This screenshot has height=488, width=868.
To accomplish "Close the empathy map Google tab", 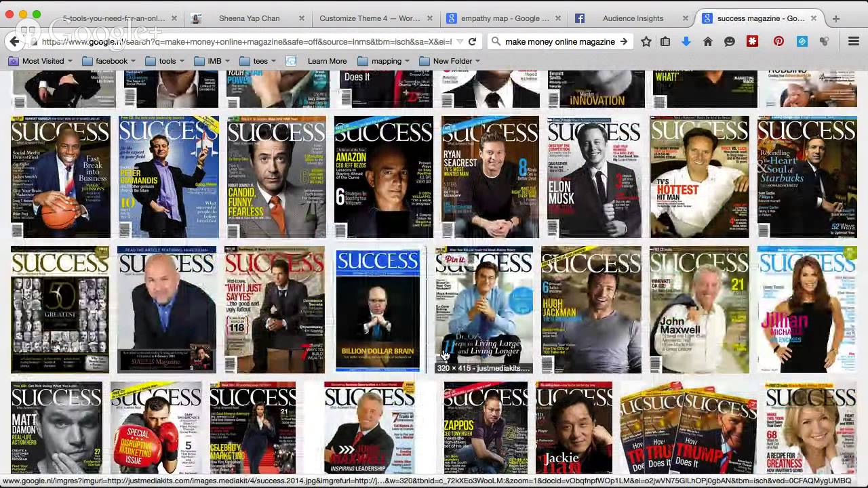I will [x=558, y=18].
